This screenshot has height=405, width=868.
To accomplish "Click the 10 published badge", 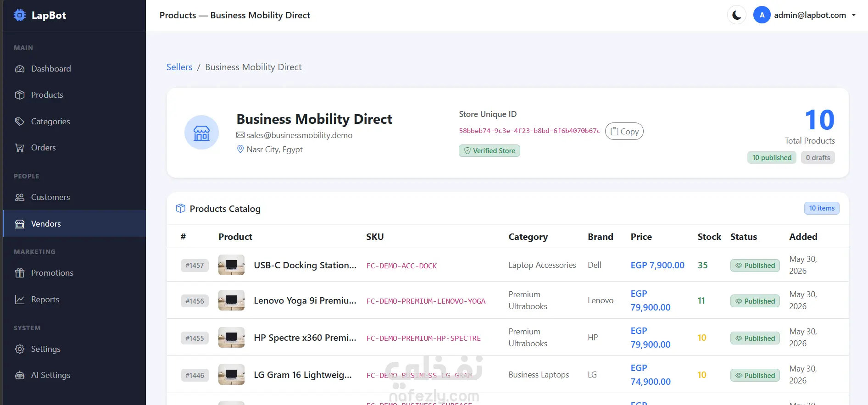I will 772,158.
